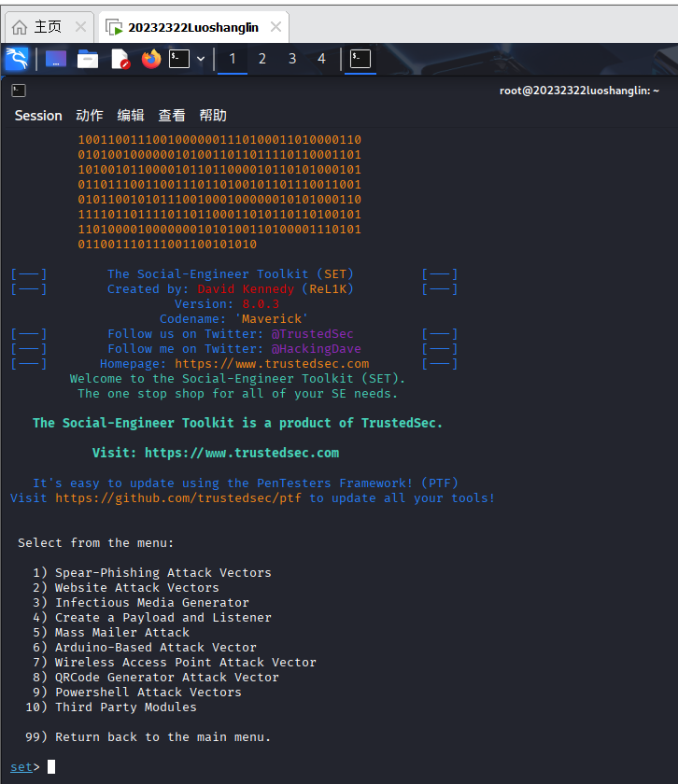678x784 pixels.
Task: Open the 查看 menu
Action: [172, 116]
